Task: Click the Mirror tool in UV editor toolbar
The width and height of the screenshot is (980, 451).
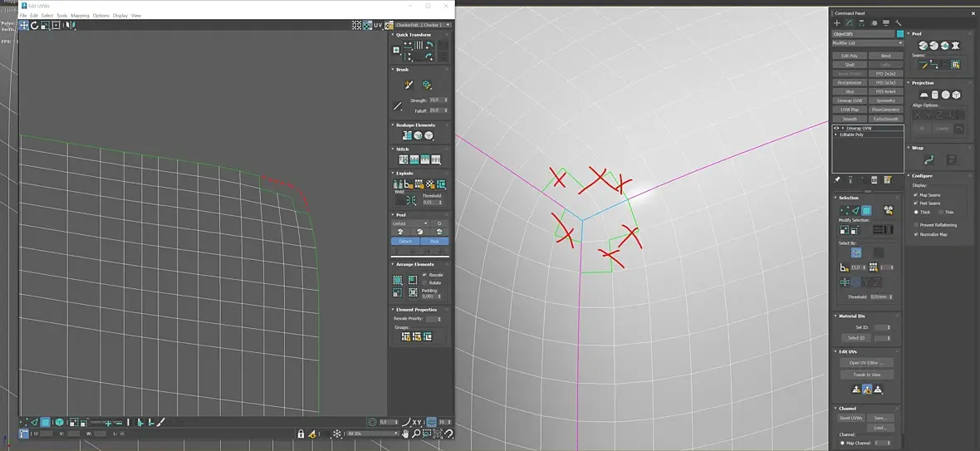Action: click(x=70, y=26)
